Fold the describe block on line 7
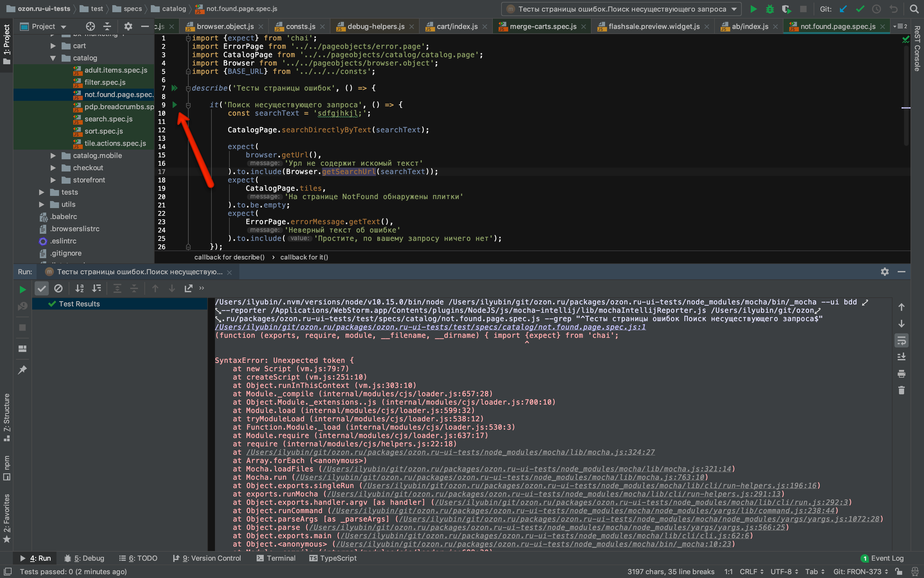 click(188, 88)
